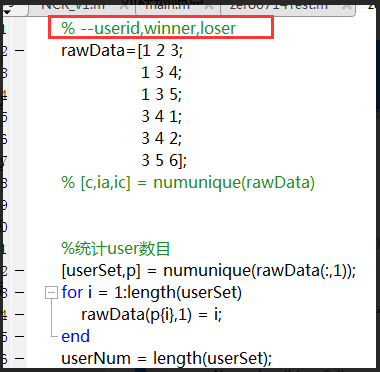380x372 pixels.
Task: Click the matrix row '1 3 5;'
Action: (161, 95)
